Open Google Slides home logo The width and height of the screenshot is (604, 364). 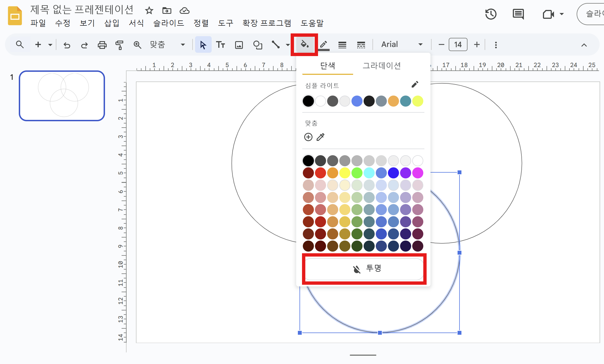15,16
